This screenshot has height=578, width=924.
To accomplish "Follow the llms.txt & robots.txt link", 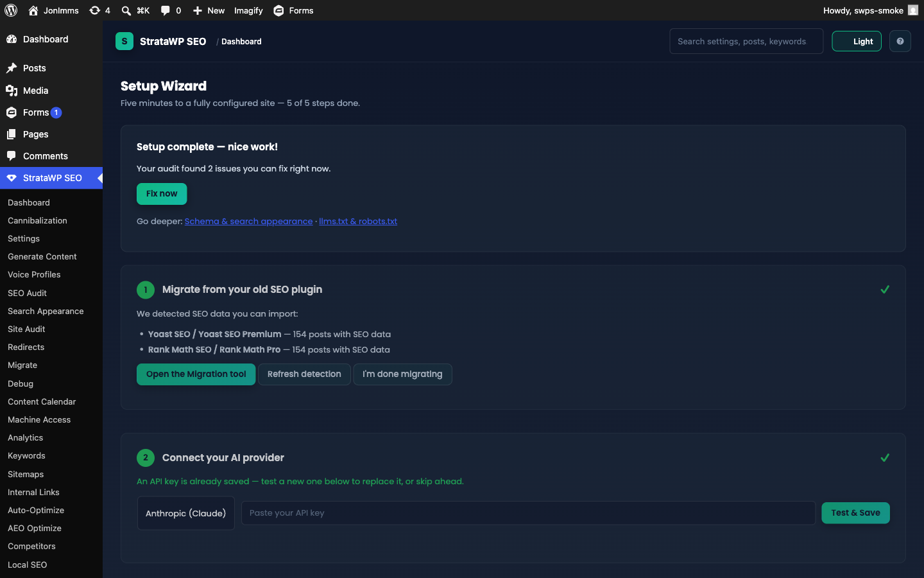I will point(358,221).
